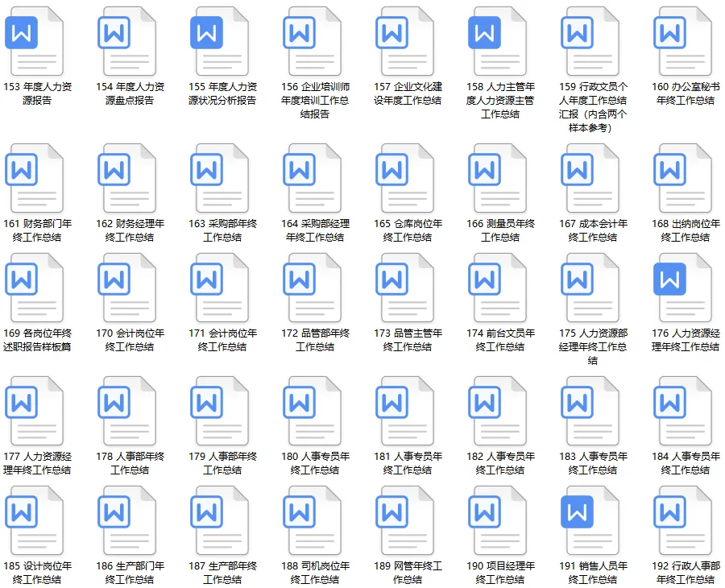This screenshot has width=725, height=588.
Task: Click the 166 测量员年终工作总结 icon
Action: click(x=498, y=178)
